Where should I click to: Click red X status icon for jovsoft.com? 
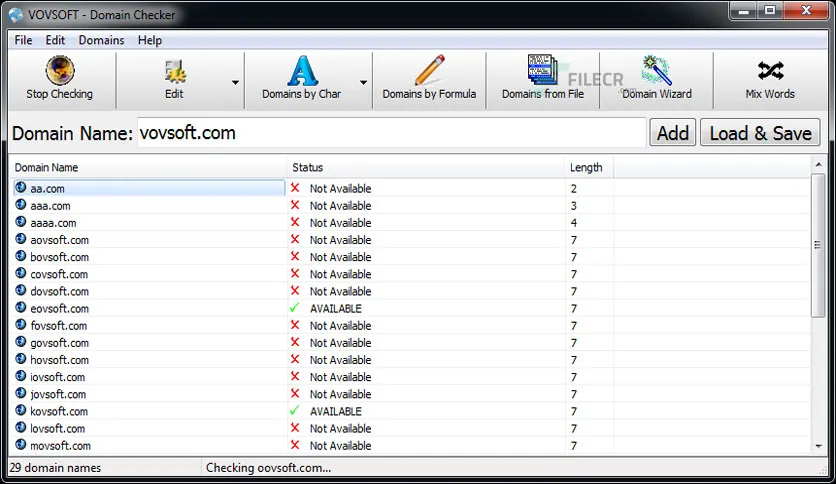295,393
